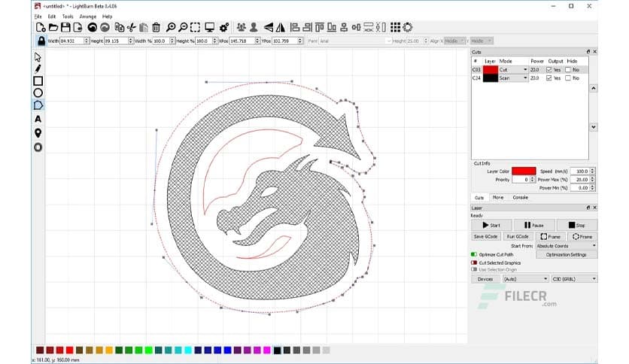Select the Draw Ellipse tool
The width and height of the screenshot is (629, 364).
click(x=38, y=93)
